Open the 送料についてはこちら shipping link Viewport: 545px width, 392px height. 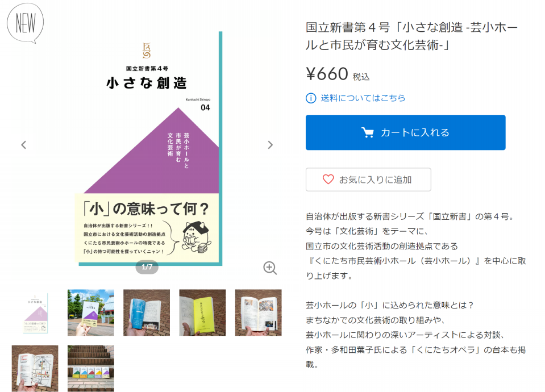point(363,98)
